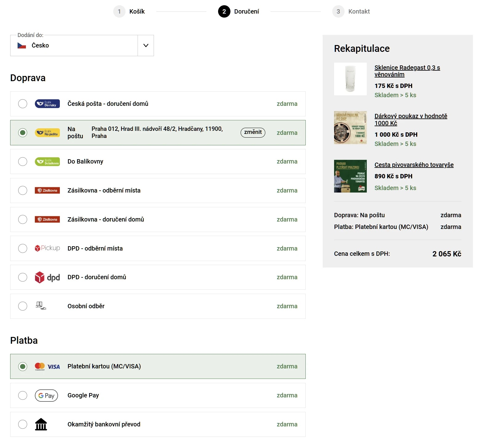Screen dimensions: 480x448
Task: Go back to step 1 Košík
Action: pos(129,12)
